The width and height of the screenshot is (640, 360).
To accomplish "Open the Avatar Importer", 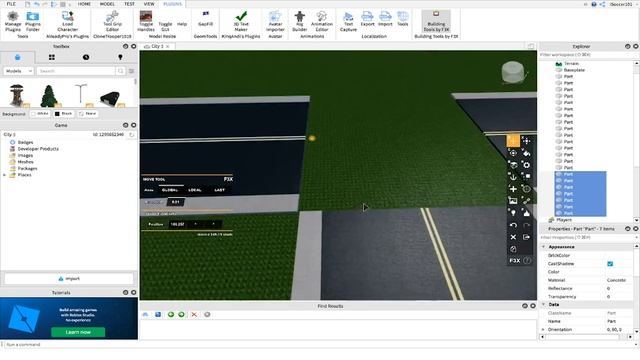I will tap(275, 22).
